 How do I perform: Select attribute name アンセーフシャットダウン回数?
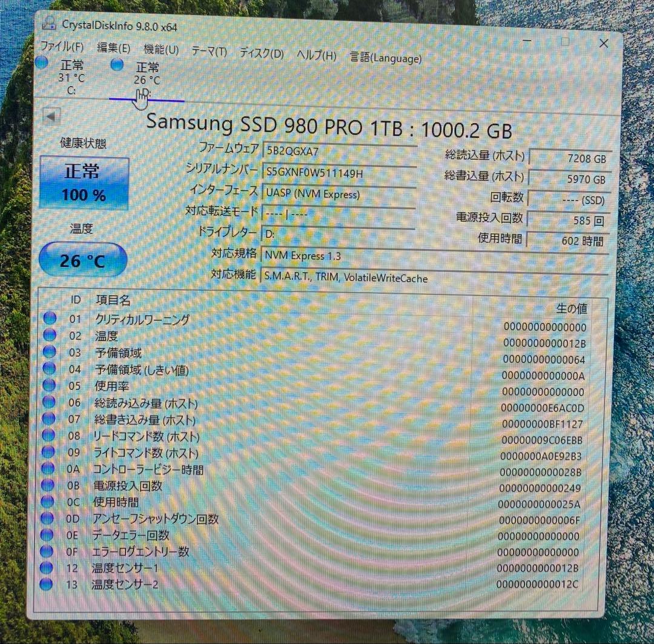click(155, 519)
